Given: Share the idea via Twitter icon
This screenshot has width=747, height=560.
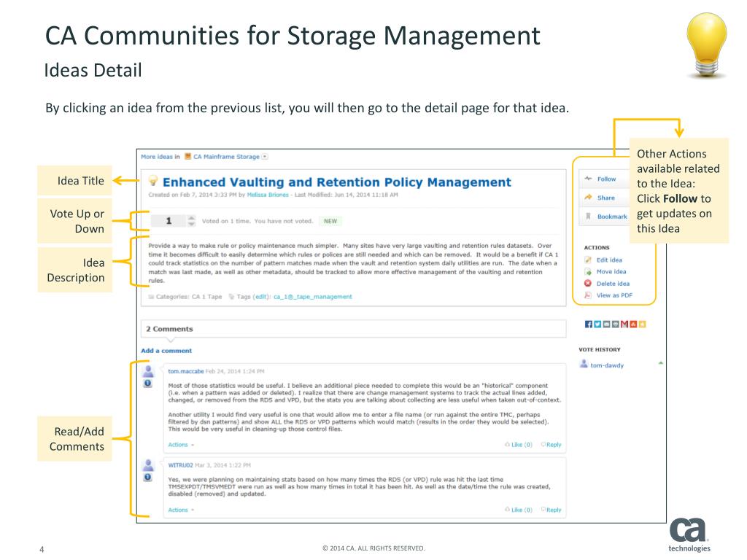Looking at the screenshot, I should point(597,324).
